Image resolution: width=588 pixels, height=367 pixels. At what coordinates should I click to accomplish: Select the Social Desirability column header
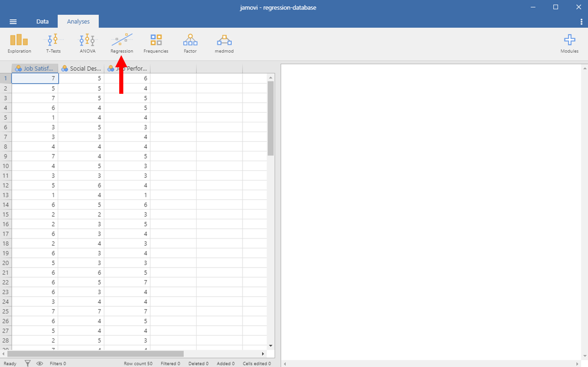pyautogui.click(x=81, y=68)
